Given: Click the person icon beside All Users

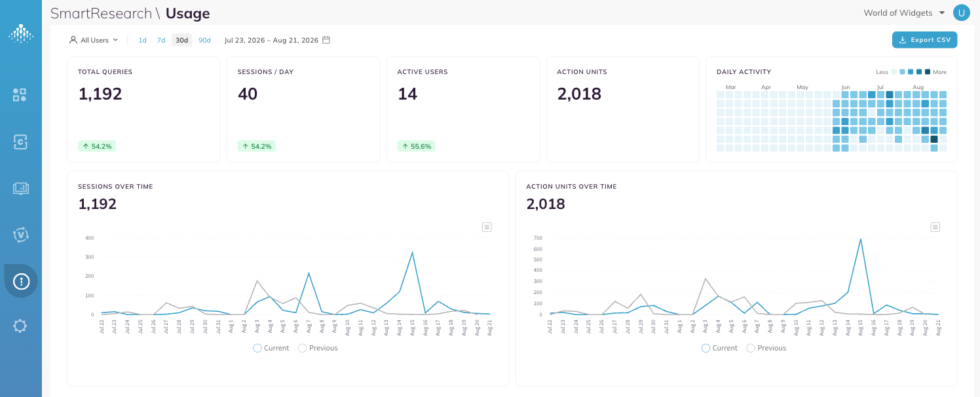Looking at the screenshot, I should 73,40.
